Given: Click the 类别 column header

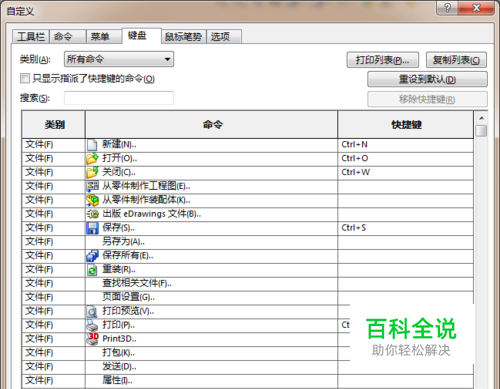Looking at the screenshot, I should pos(54,125).
